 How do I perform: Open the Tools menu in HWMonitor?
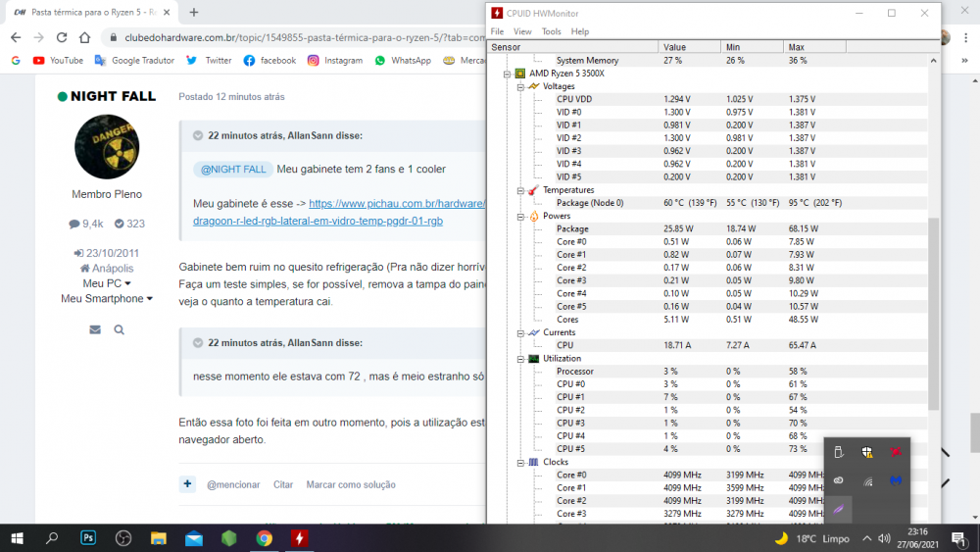(x=552, y=31)
